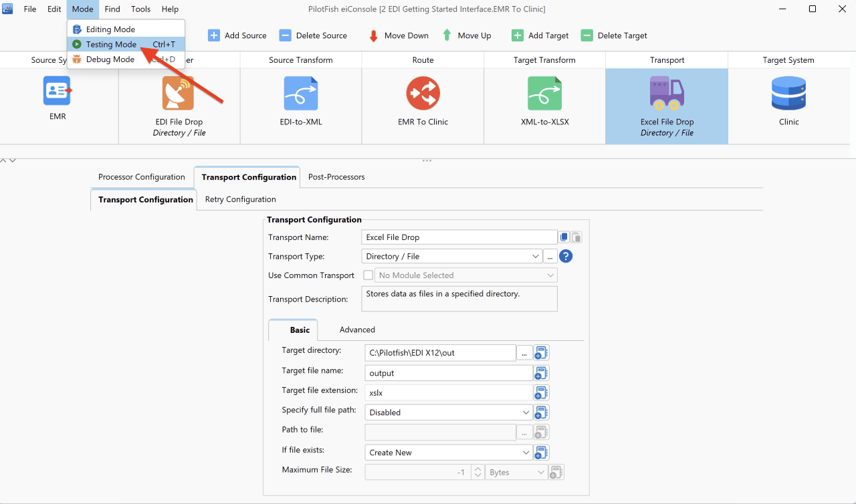The height and width of the screenshot is (504, 856).
Task: Click the Transport Name input field
Action: click(x=459, y=237)
